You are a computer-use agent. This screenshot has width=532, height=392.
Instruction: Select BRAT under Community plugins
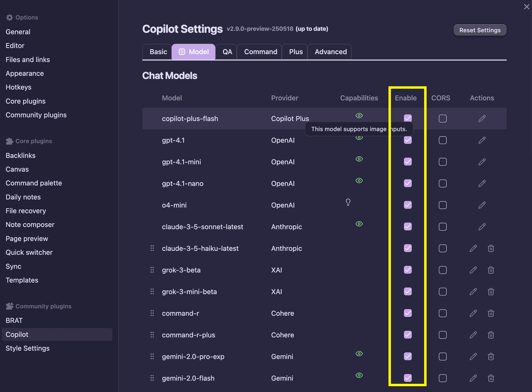pyautogui.click(x=14, y=320)
